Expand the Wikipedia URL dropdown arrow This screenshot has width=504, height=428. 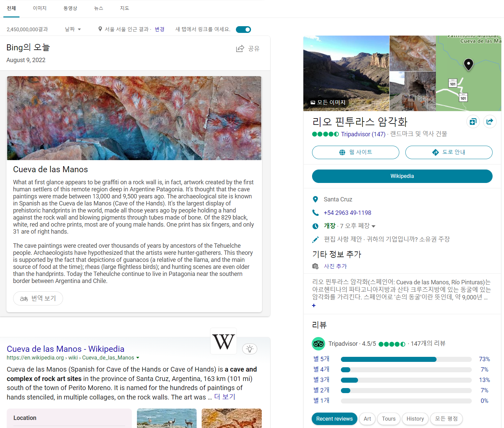pyautogui.click(x=138, y=358)
